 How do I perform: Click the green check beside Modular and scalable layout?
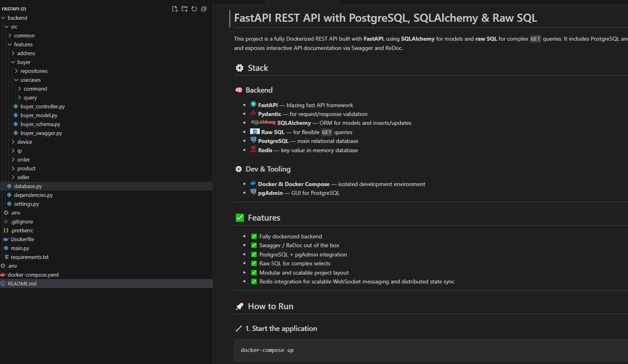click(x=254, y=273)
